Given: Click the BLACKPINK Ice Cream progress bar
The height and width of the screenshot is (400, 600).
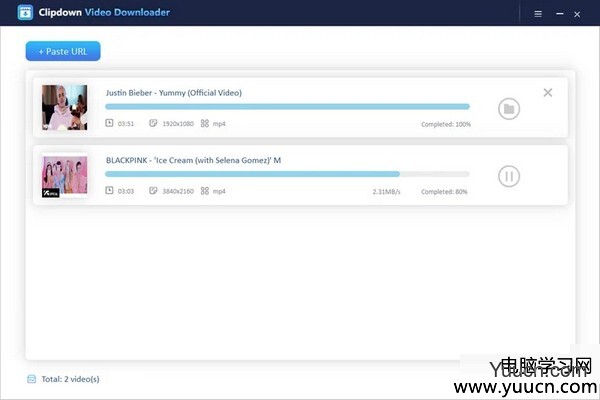Looking at the screenshot, I should [287, 174].
